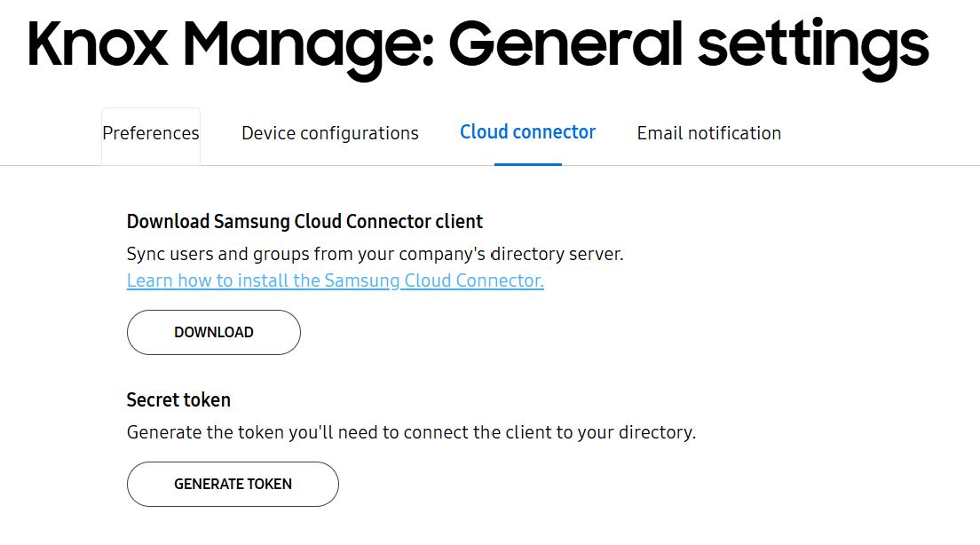The height and width of the screenshot is (545, 980).
Task: Click Download Samsung Cloud Connector client heading
Action: (x=304, y=222)
